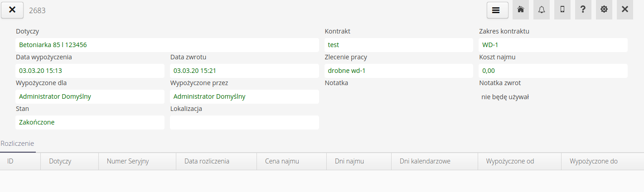Click the Zlecenie pracy value drobne wd-1
644x192 pixels.
(347, 71)
